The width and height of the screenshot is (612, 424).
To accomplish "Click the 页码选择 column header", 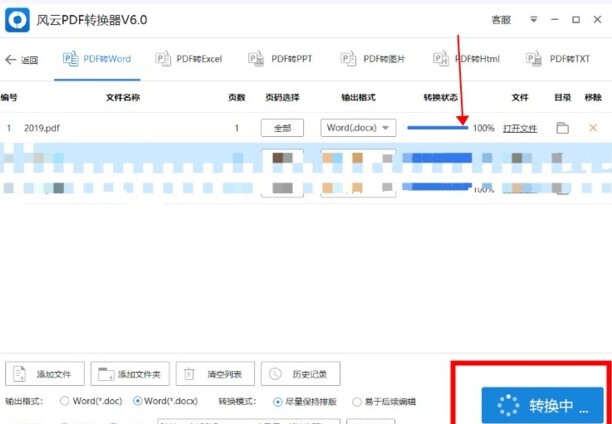I will pos(282,98).
